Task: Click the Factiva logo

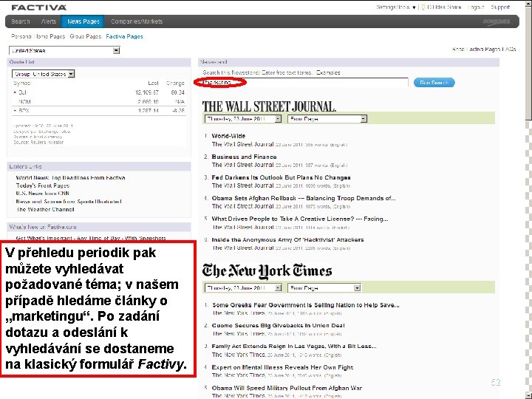Action: (38, 7)
